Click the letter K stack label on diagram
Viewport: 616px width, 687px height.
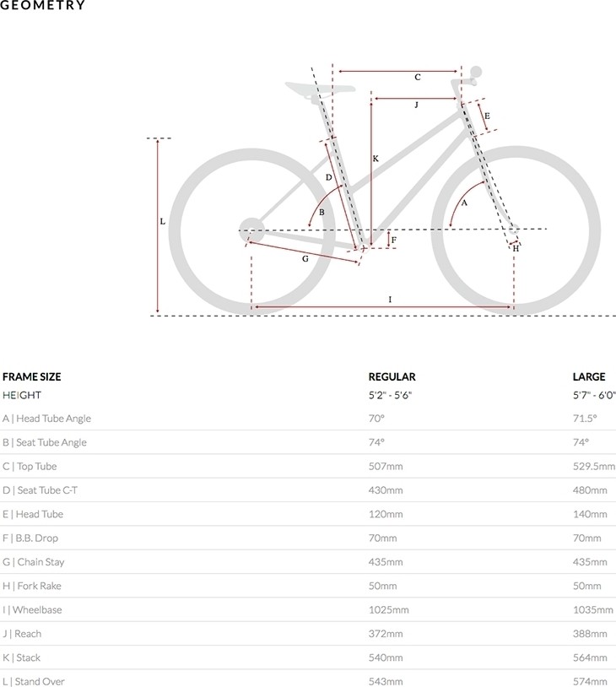tap(376, 159)
